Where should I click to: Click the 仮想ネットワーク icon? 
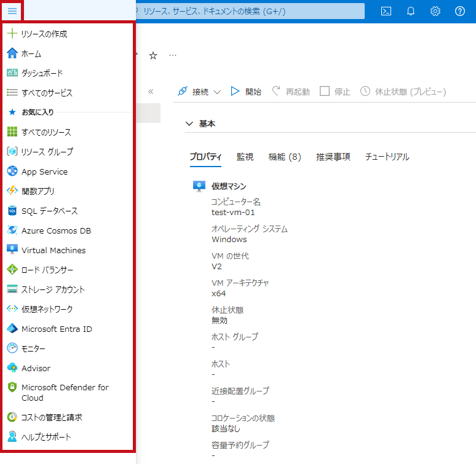[x=12, y=309]
